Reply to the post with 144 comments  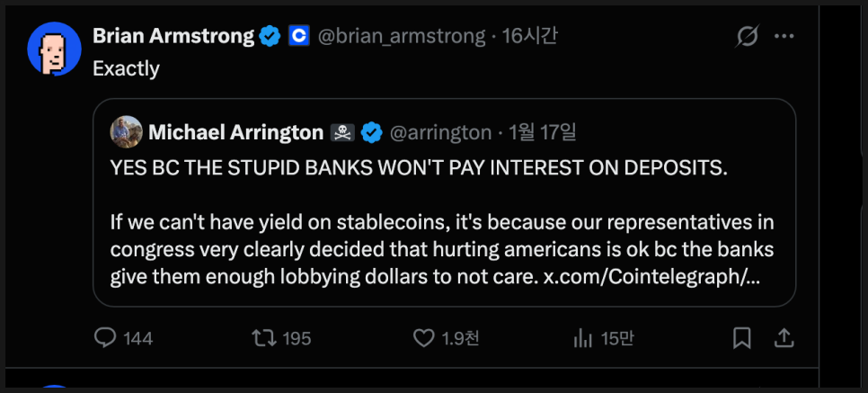point(106,338)
